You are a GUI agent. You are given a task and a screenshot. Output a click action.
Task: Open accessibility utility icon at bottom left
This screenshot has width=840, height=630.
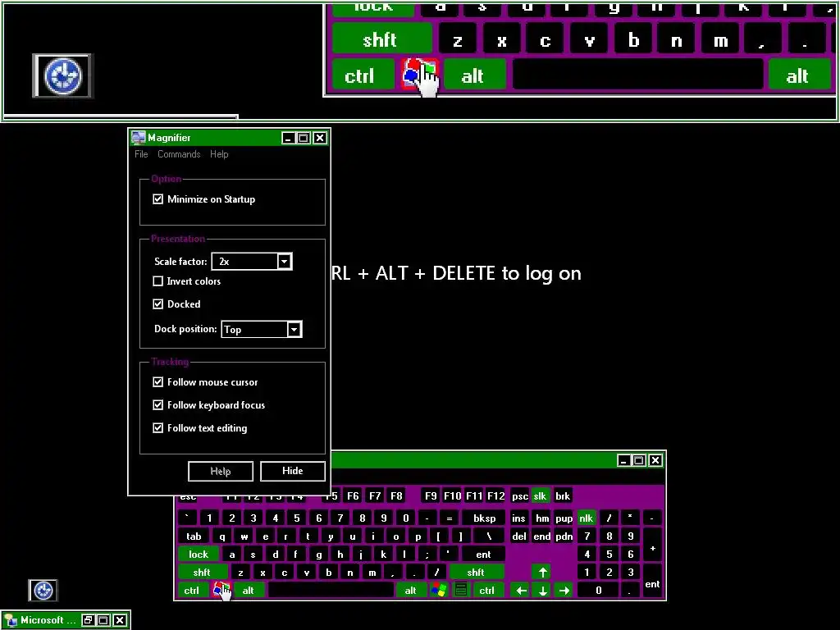43,590
